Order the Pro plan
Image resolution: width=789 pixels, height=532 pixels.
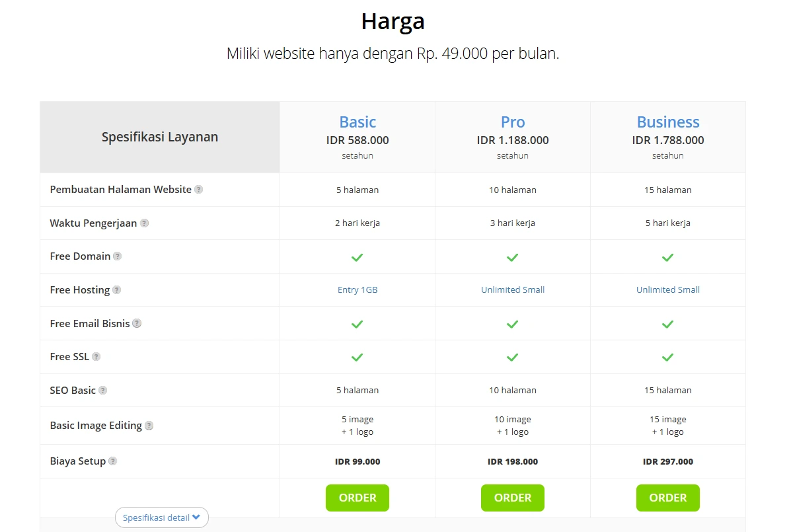click(512, 498)
